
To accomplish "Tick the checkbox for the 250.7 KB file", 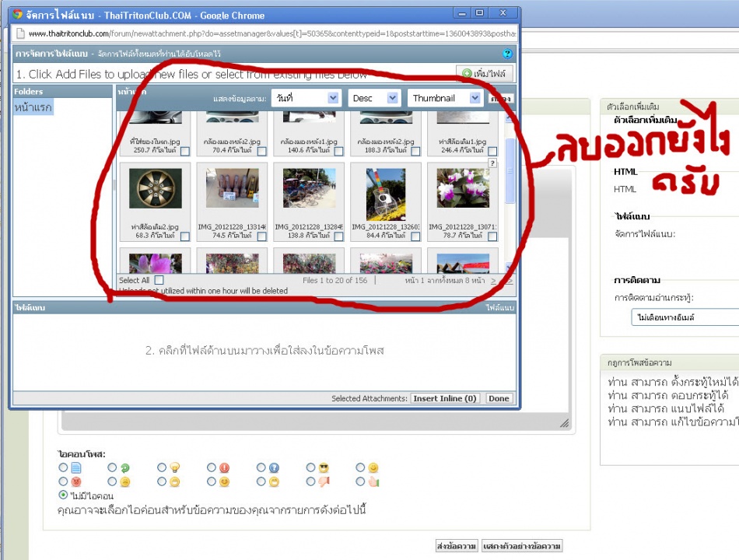I will [x=185, y=151].
